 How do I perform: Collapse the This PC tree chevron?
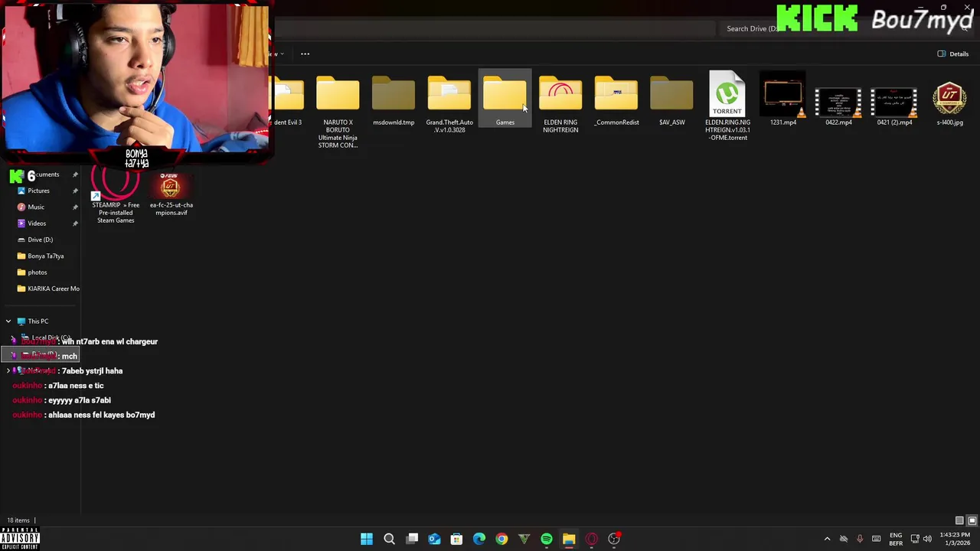pos(8,321)
